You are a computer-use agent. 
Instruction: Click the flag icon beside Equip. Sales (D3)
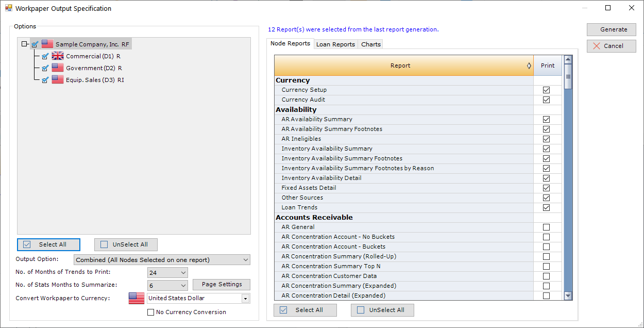pos(57,80)
